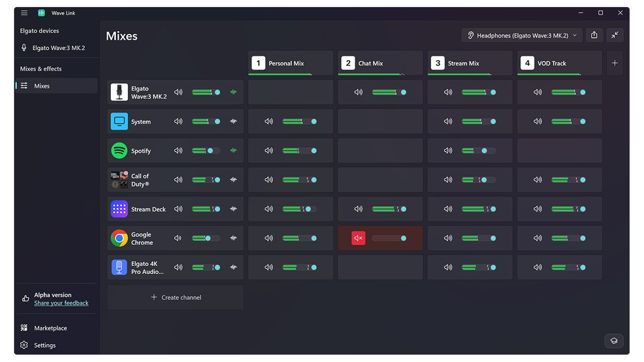
Task: Click the collapse view arrows icon
Action: (615, 35)
